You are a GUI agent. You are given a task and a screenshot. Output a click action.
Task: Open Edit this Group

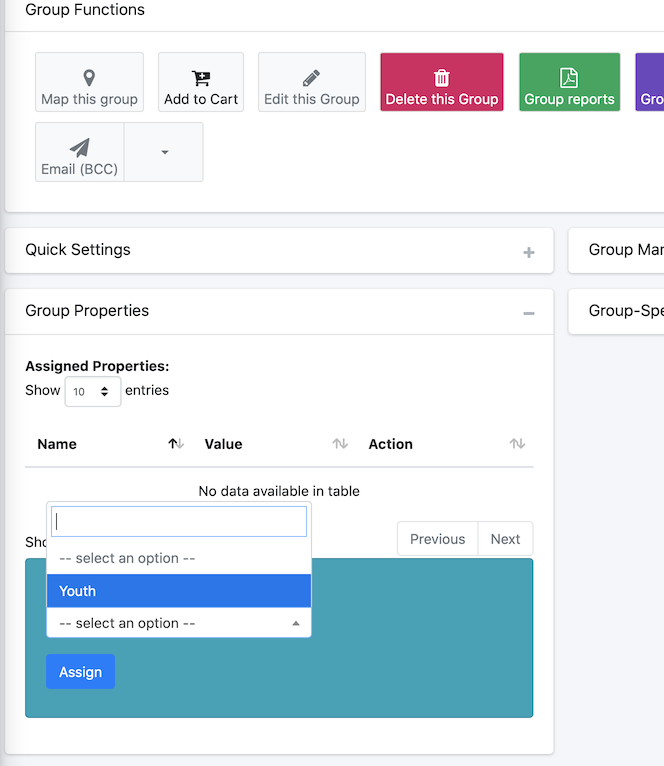312,82
